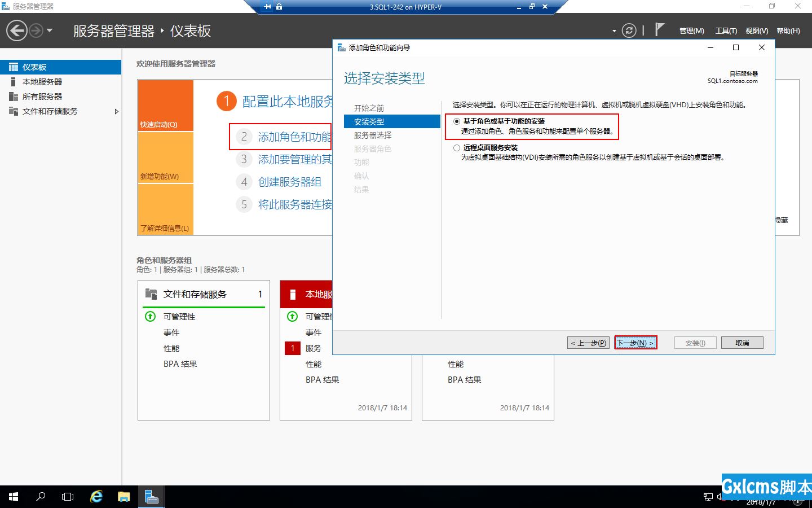Open Windows search from the taskbar
Screen dimensions: 812x508
(x=41, y=497)
